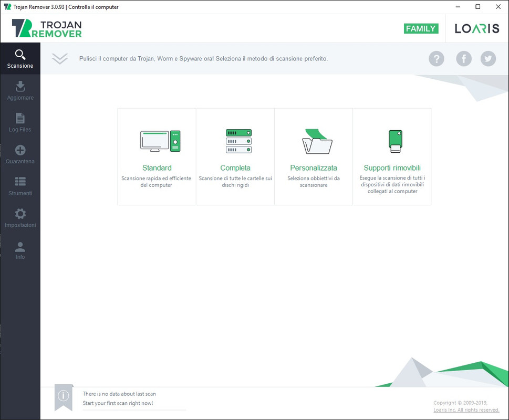This screenshot has height=420, width=509.
Task: Click the help question mark icon
Action: (x=437, y=59)
